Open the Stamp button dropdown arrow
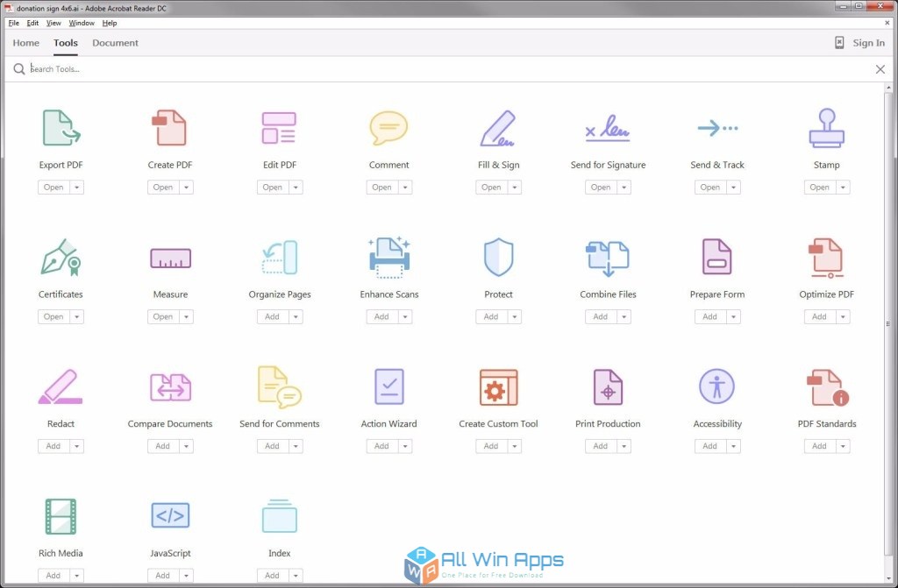This screenshot has width=898, height=588. 843,188
